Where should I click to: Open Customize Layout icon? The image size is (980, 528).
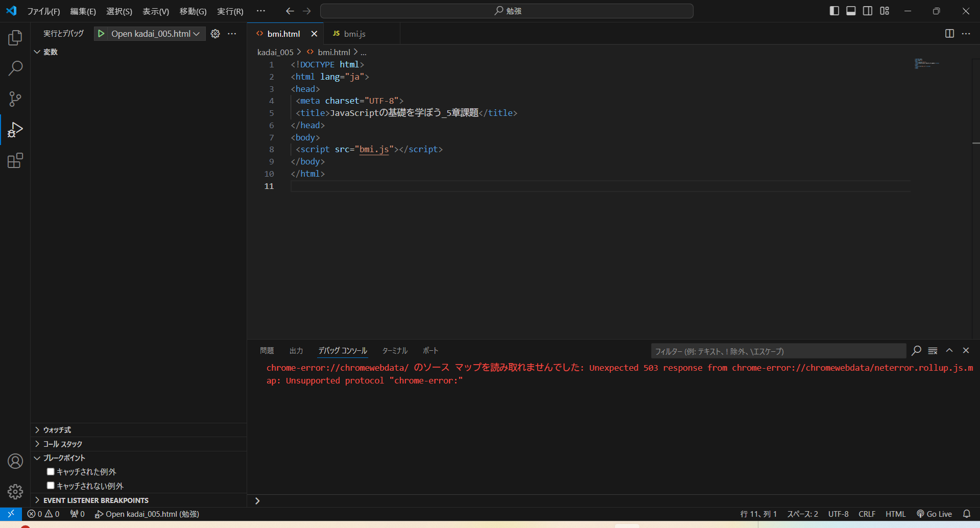885,11
